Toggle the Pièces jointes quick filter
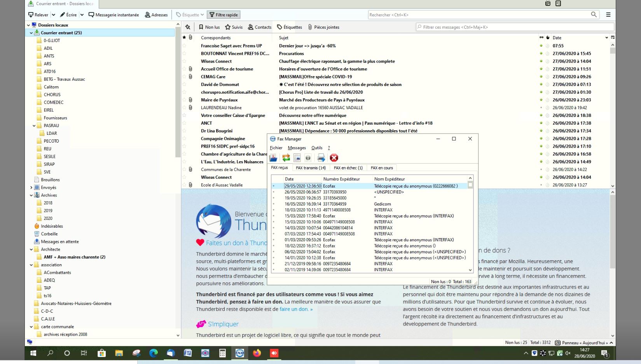This screenshot has height=364, width=641. (323, 27)
